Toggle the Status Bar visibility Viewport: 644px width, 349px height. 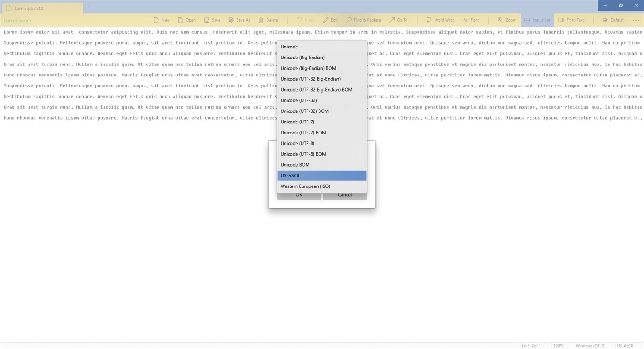(537, 20)
